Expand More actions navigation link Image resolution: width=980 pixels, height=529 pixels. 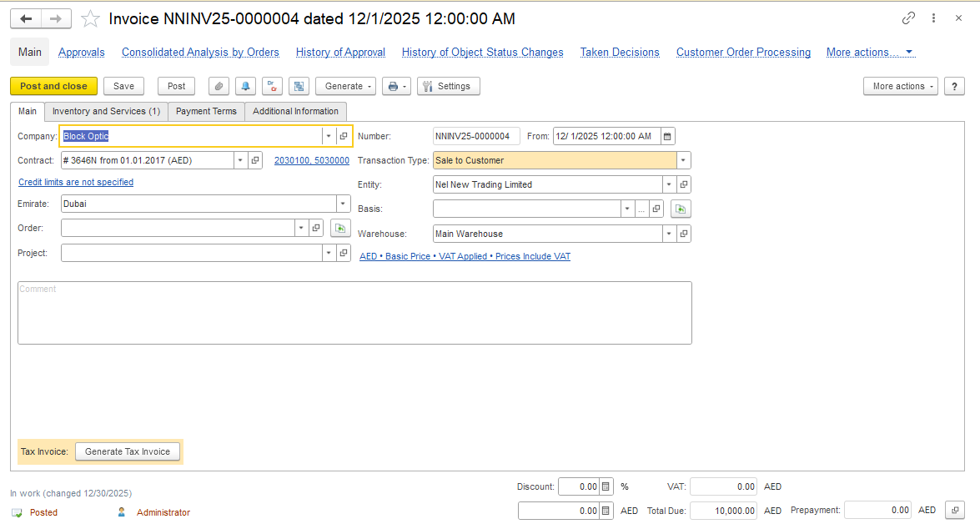click(x=870, y=53)
